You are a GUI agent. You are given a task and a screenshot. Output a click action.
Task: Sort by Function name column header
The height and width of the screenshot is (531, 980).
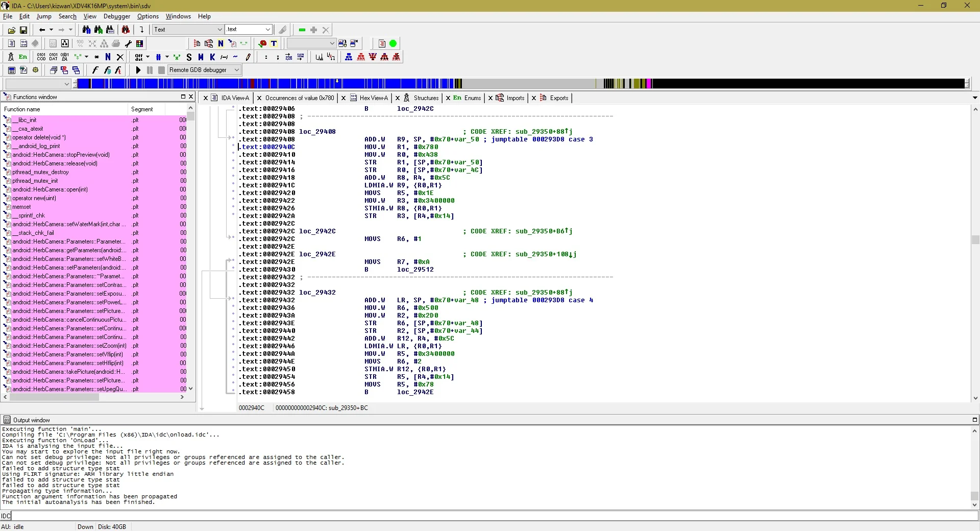[x=64, y=109]
